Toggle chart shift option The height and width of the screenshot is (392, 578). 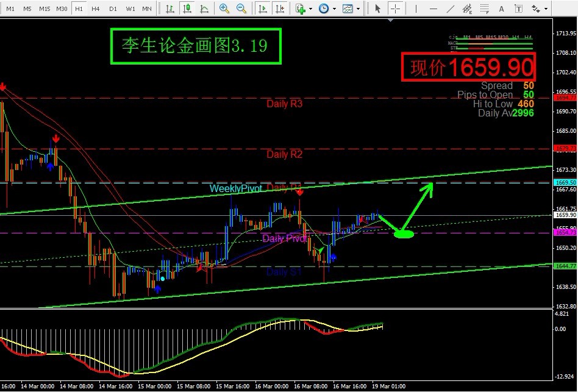[x=279, y=9]
